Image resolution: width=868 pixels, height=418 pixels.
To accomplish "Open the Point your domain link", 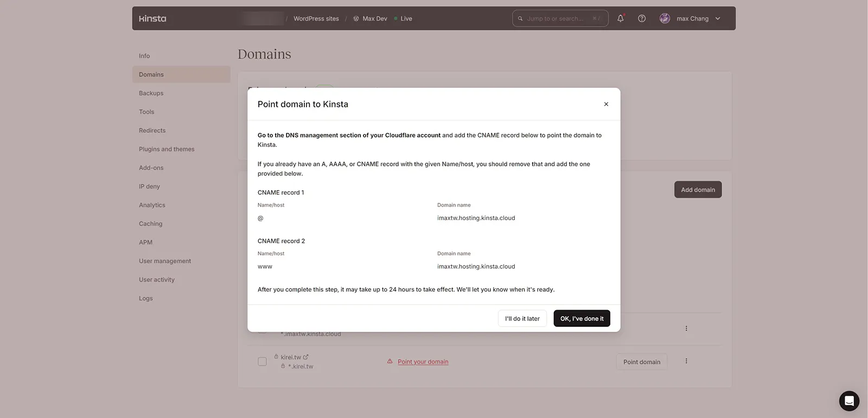I will click(x=423, y=362).
